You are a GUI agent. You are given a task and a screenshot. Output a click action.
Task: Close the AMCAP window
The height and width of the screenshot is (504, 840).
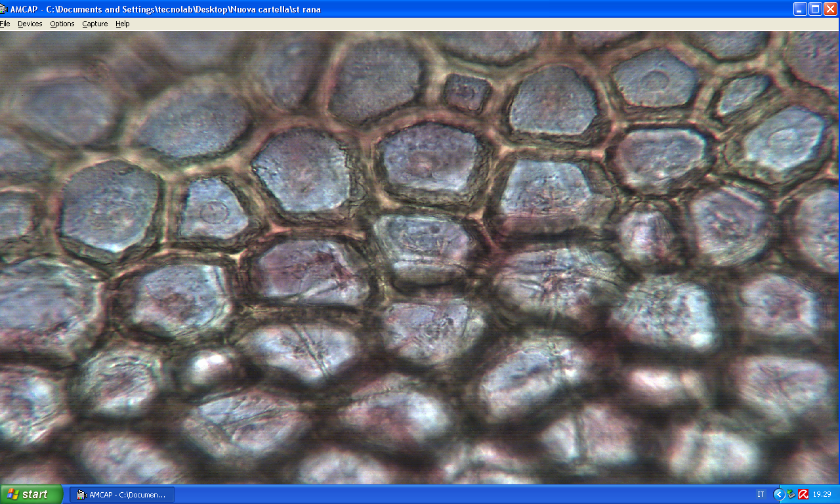click(830, 9)
